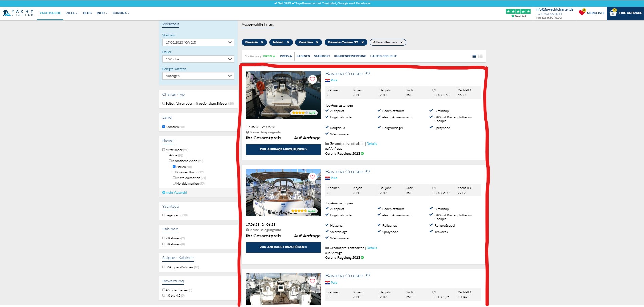Open the Ihre Anfrage basket icon
644x307 pixels.
pyautogui.click(x=613, y=13)
